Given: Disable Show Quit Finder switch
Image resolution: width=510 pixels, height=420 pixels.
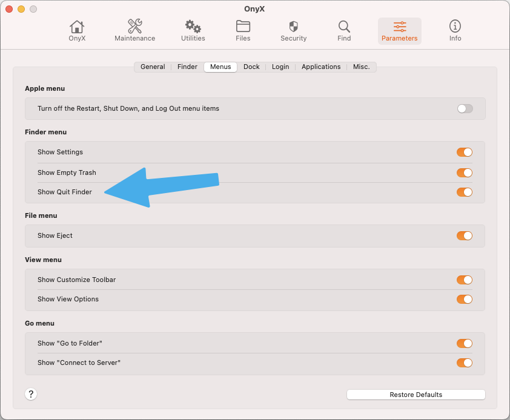Looking at the screenshot, I should (465, 192).
